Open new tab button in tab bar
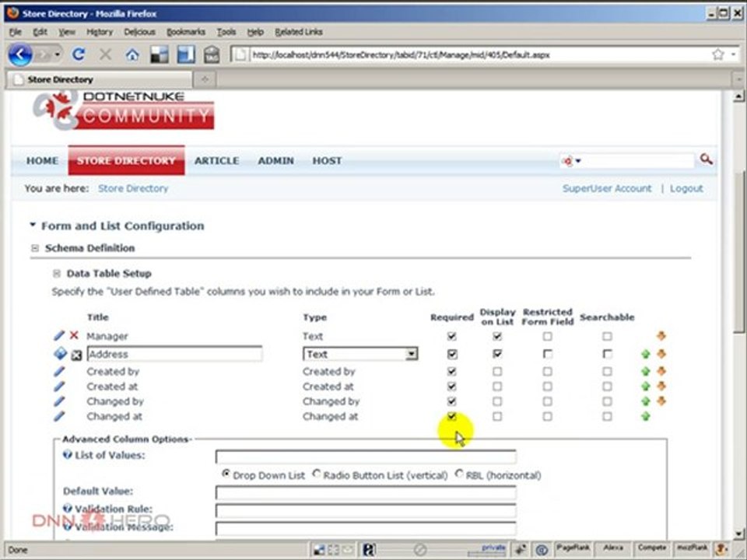 [x=205, y=79]
